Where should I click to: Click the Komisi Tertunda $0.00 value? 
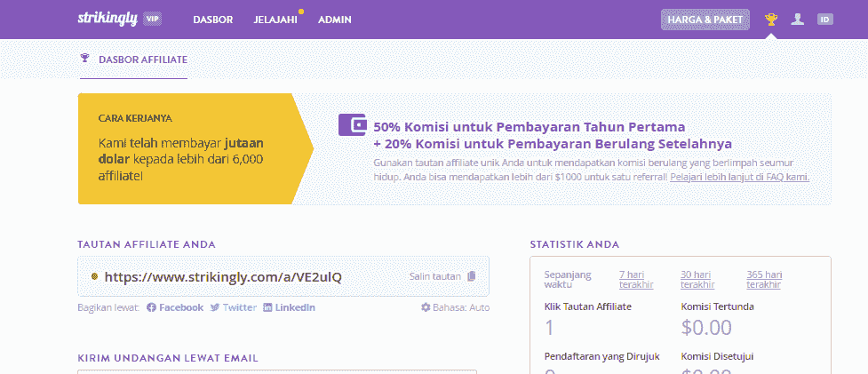[x=706, y=328]
